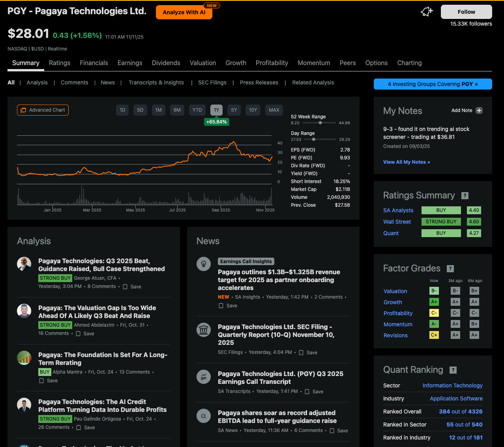Click Ahmed Abdelazim's author avatar
Screen dimensions: 504x447
click(24, 310)
